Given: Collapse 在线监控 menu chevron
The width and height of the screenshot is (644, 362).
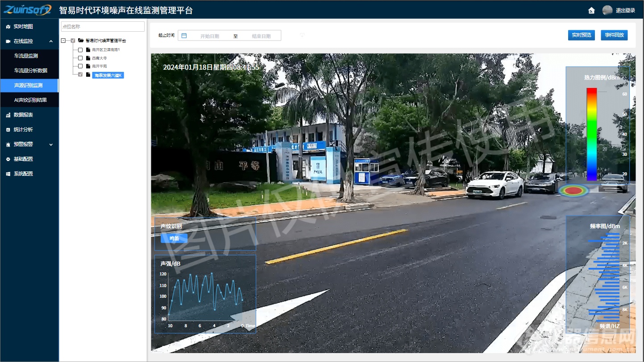Looking at the screenshot, I should click(51, 42).
